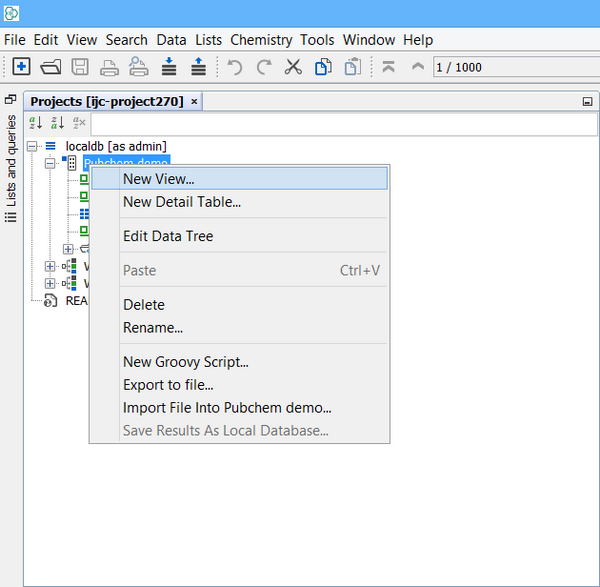Click the Open folder toolbar icon
Image resolution: width=600 pixels, height=587 pixels.
pos(50,67)
